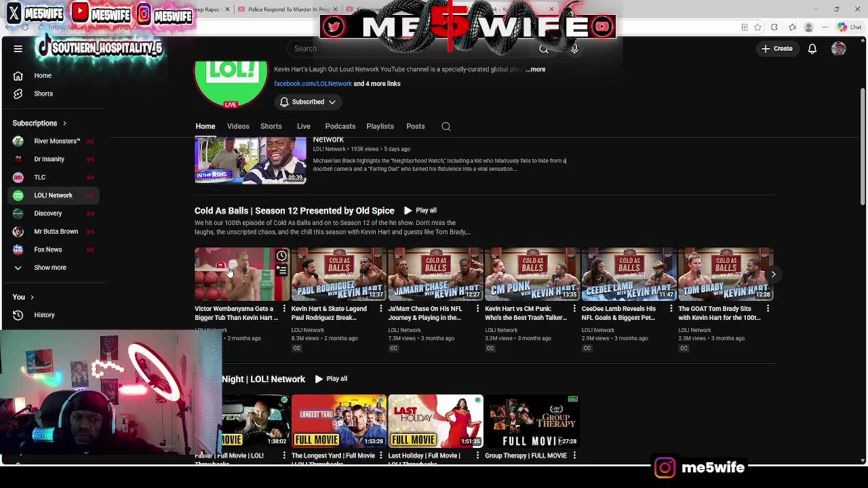868x488 pixels.
Task: Show more subscriptions in sidebar
Action: 50,268
